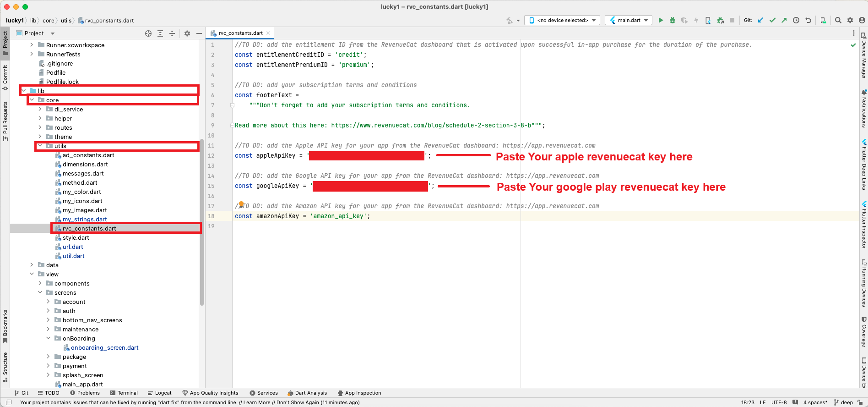This screenshot has width=868, height=407.
Task: Open Git Show History clock icon
Action: [796, 20]
